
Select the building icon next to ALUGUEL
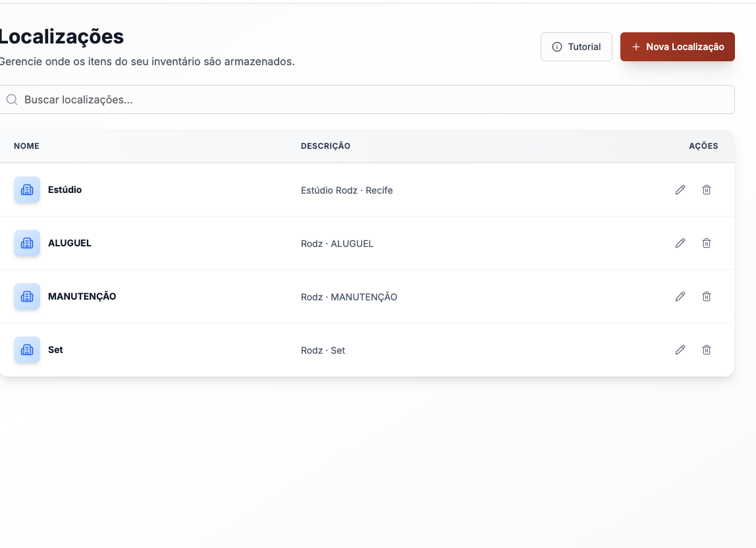[27, 243]
